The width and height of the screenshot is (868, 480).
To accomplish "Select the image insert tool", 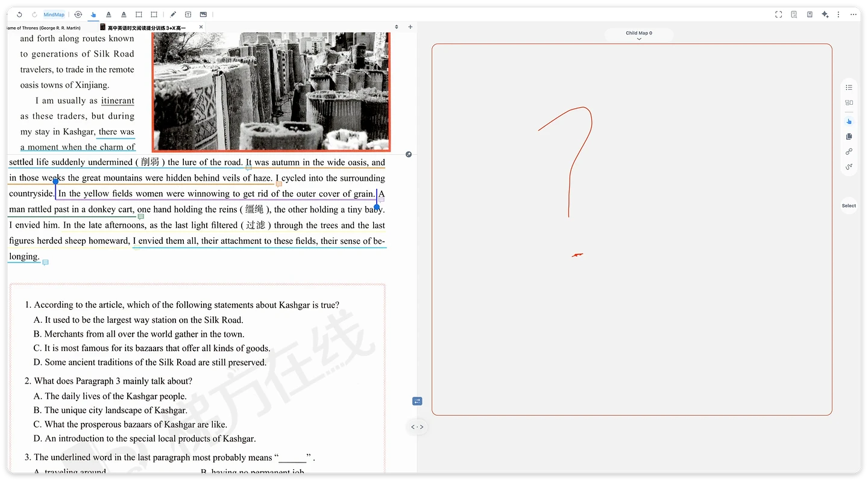I will [203, 14].
